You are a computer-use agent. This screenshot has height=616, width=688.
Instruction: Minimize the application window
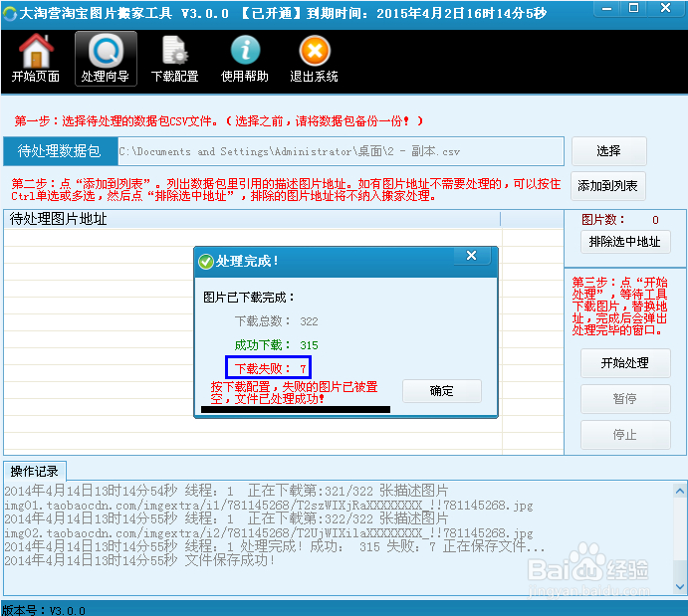click(606, 9)
